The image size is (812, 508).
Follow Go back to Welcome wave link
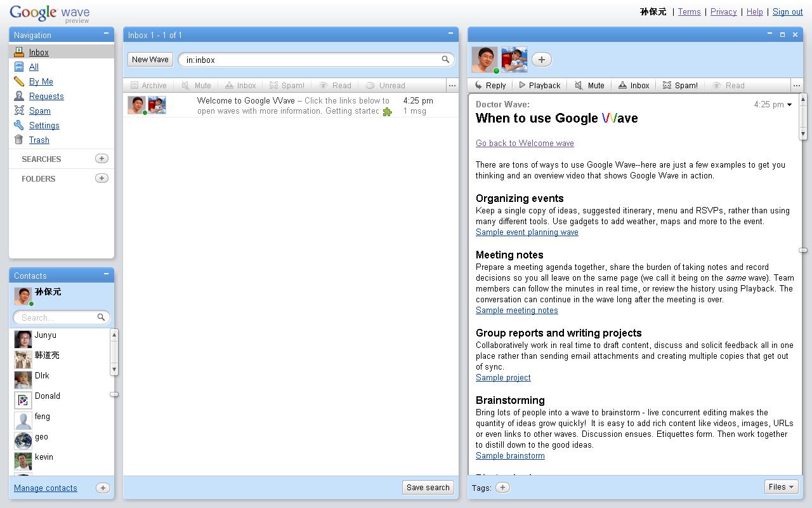click(x=525, y=143)
